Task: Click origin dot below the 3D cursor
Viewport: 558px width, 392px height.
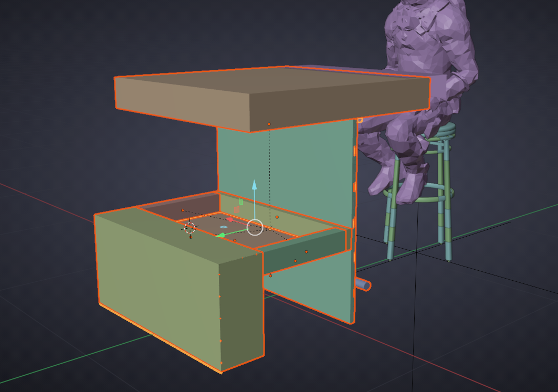Action: [x=191, y=237]
